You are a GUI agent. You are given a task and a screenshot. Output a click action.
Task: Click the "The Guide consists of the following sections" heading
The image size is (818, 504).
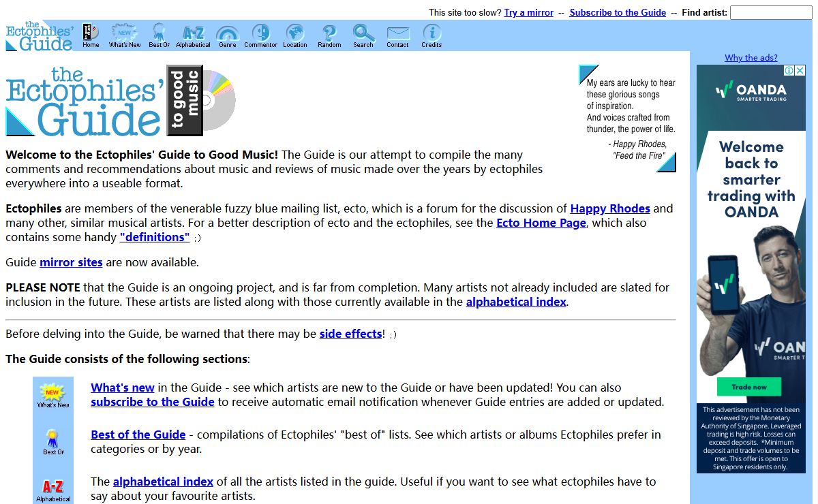tap(126, 359)
